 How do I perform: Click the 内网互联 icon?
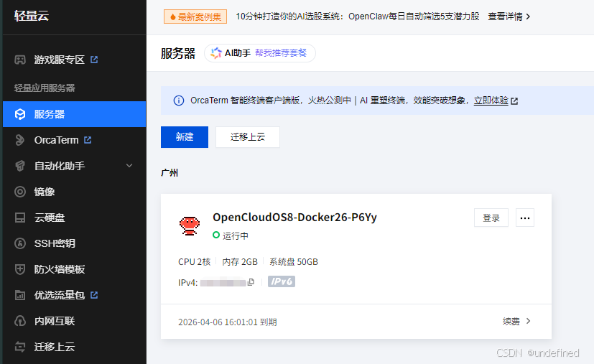pyautogui.click(x=20, y=321)
